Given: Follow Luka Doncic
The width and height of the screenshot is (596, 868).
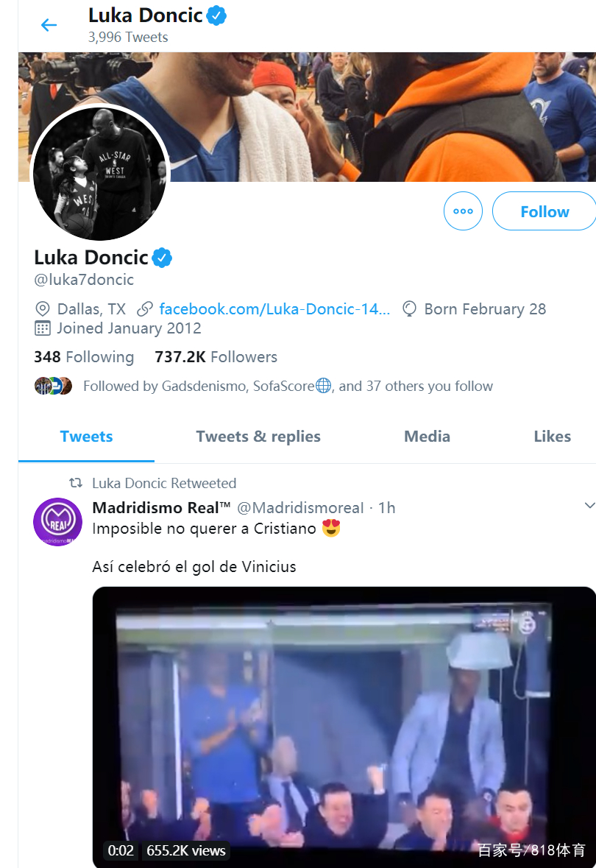Looking at the screenshot, I should pos(544,211).
